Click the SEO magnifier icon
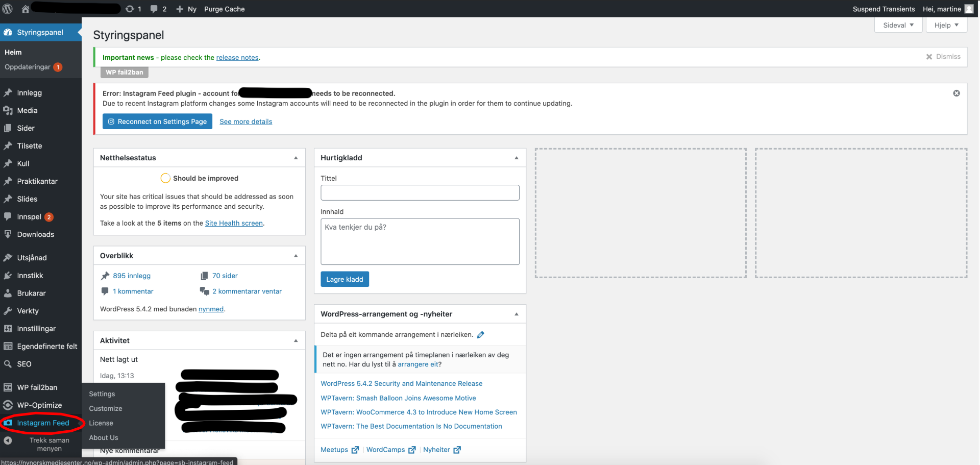 pyautogui.click(x=8, y=364)
